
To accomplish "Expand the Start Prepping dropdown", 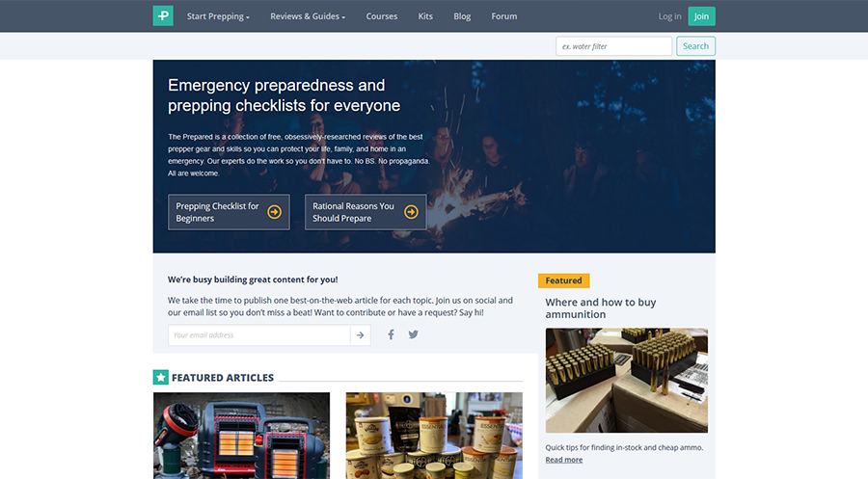I will pyautogui.click(x=218, y=16).
